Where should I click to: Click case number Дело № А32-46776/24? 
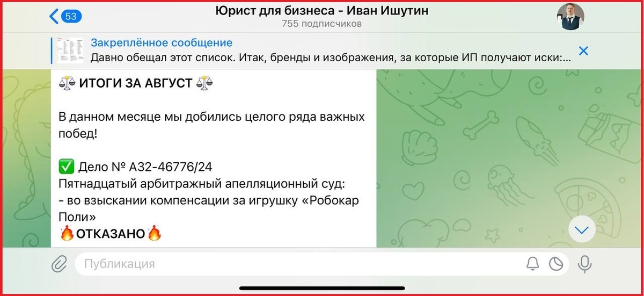click(145, 167)
